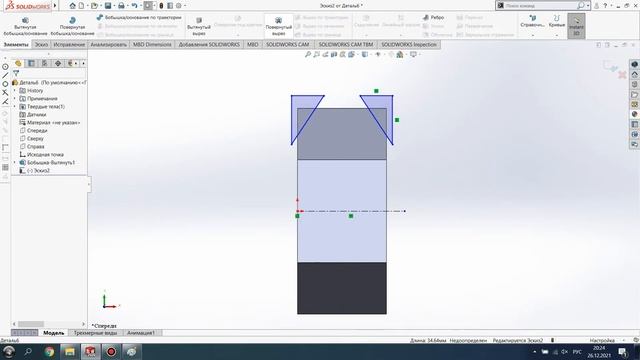This screenshot has height=360, width=640.
Task: Create a new document with New icon
Action: (81, 6)
